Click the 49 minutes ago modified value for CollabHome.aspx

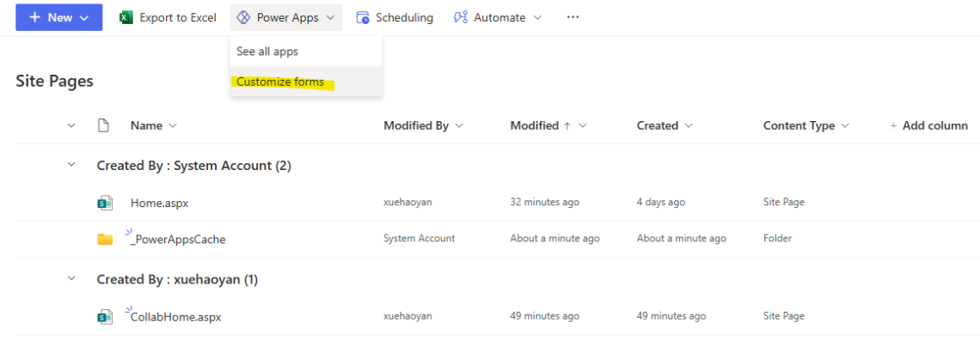click(545, 316)
